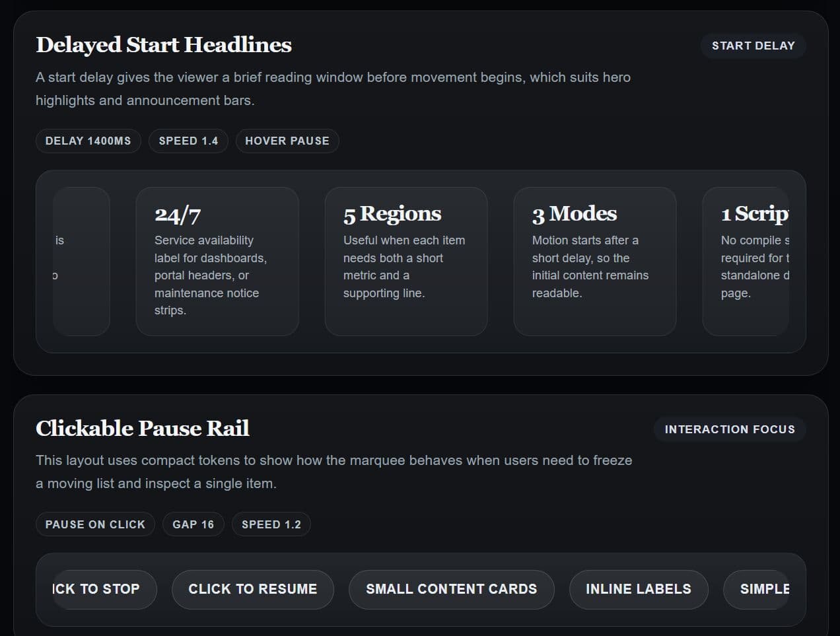840x636 pixels.
Task: Click the INTERACTION FOCUS badge
Action: 730,429
